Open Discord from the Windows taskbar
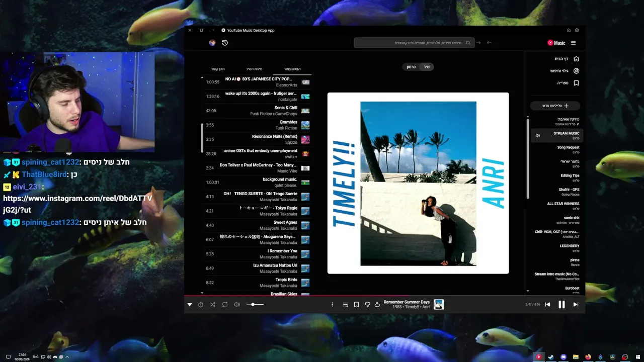Screen dimensions: 644x362 563,357
